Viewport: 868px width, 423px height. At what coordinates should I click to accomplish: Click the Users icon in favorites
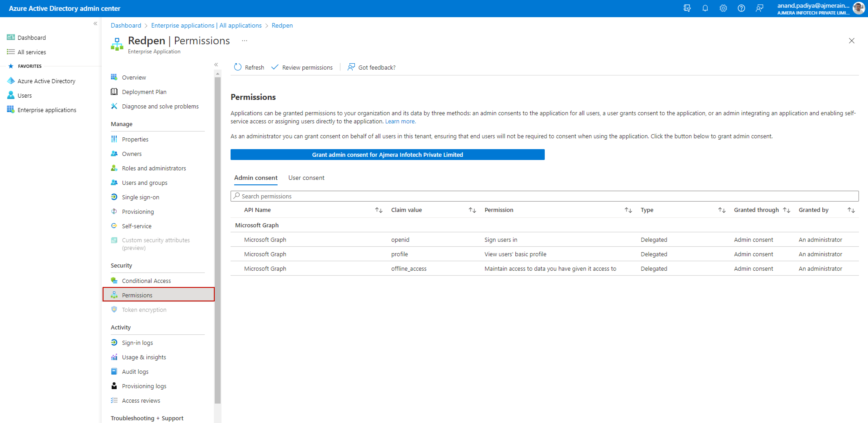(x=11, y=95)
